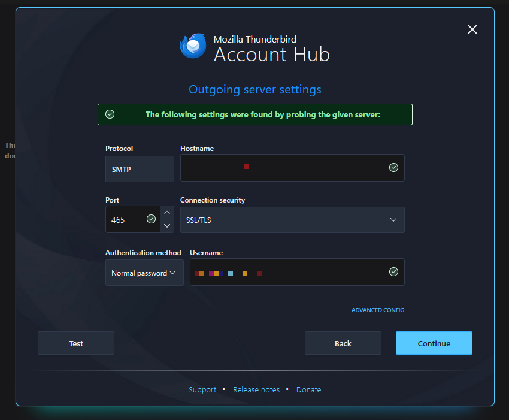Open the Support link
Viewport: 509px width, 420px height.
tap(202, 390)
